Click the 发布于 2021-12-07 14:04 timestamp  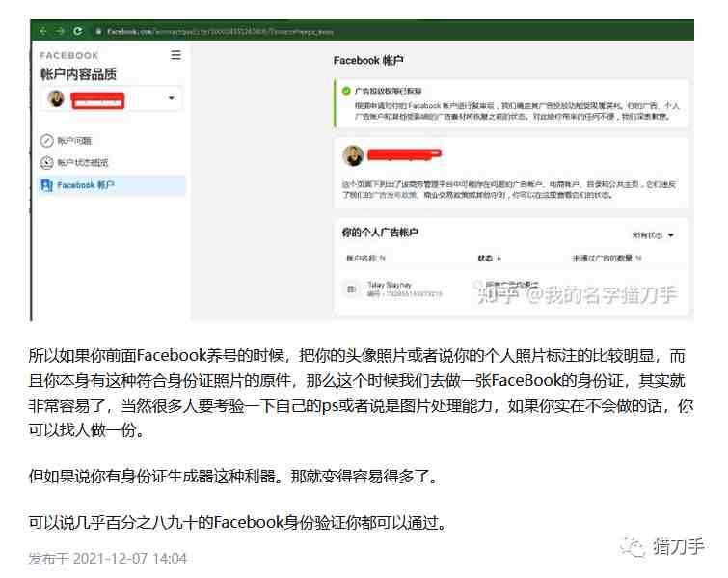pyautogui.click(x=108, y=558)
